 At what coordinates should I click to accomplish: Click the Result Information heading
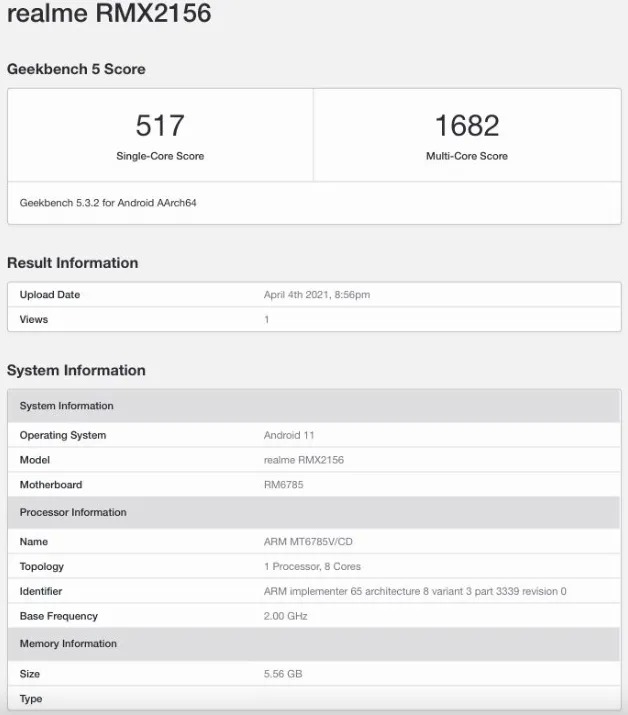pyautogui.click(x=73, y=263)
